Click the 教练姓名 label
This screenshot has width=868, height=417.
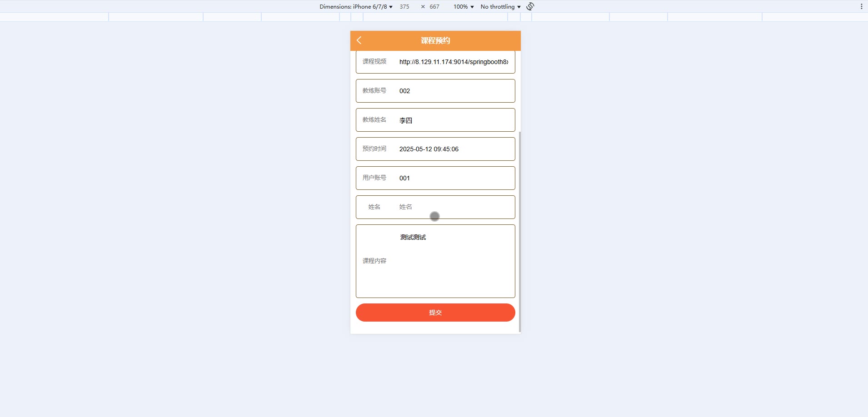coord(374,119)
